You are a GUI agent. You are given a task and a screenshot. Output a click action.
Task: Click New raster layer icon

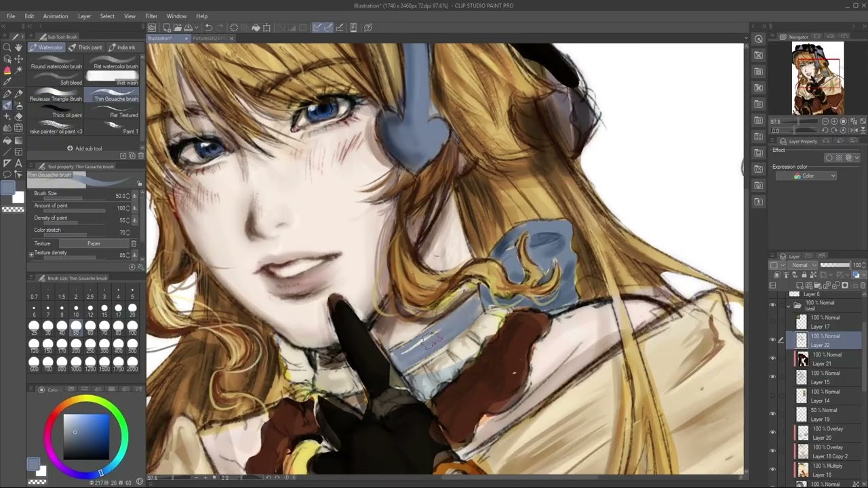click(801, 285)
